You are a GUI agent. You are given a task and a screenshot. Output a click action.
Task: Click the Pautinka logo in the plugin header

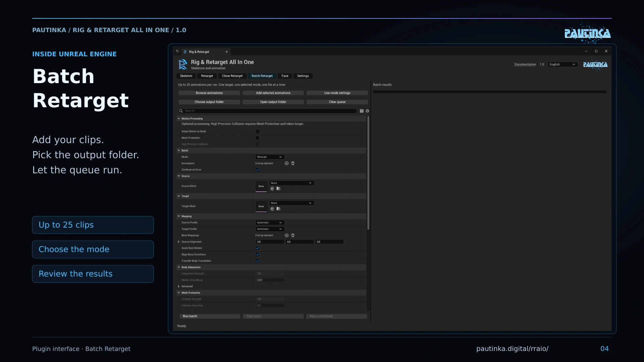(595, 65)
